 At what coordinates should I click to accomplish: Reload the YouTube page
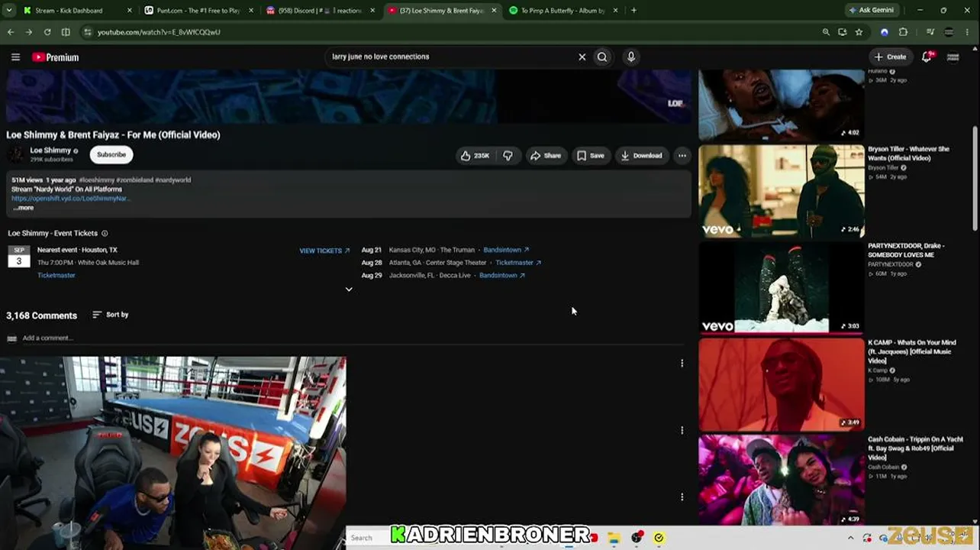pos(47,32)
